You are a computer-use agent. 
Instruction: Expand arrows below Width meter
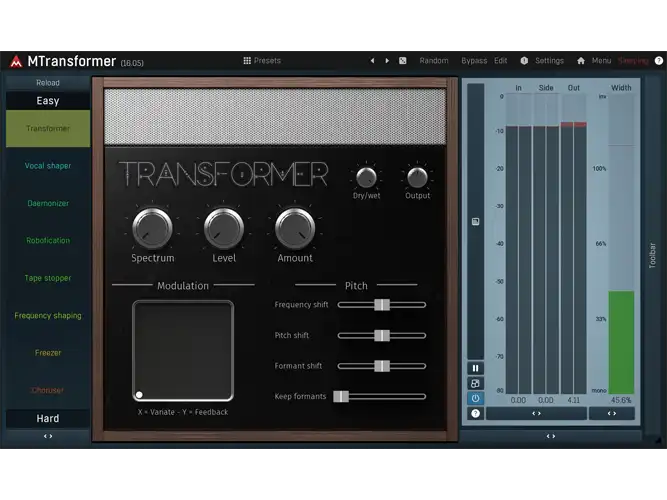[612, 413]
